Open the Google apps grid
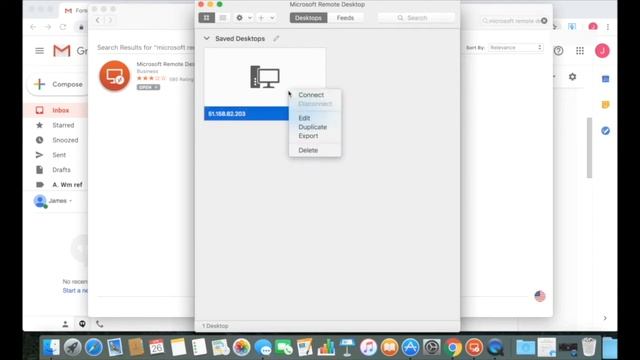Screen dimensions: 640x360 [x=580, y=51]
